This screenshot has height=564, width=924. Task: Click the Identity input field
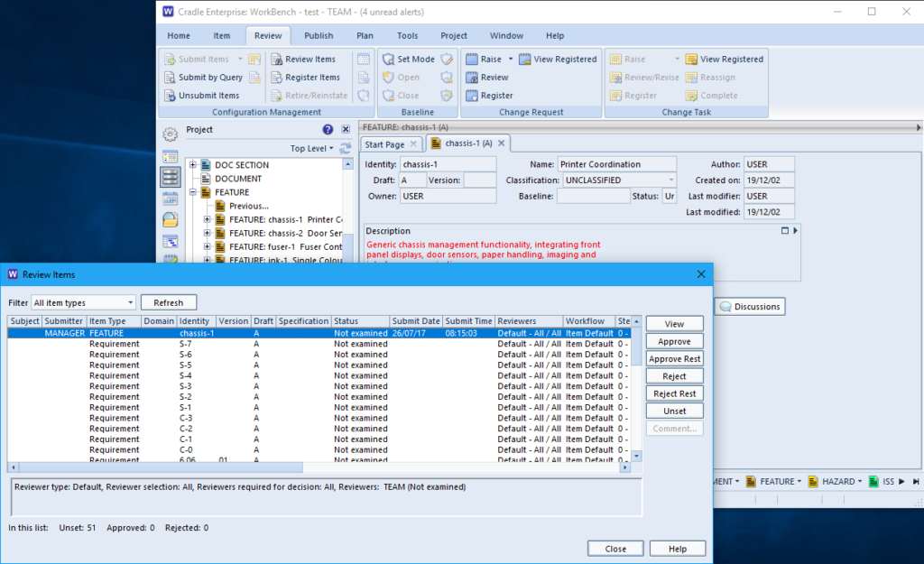pyautogui.click(x=448, y=164)
